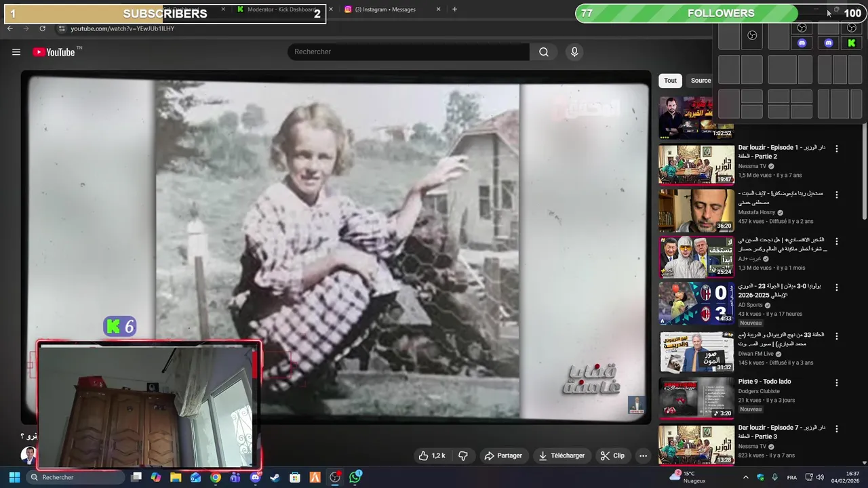Viewport: 868px width, 488px height.
Task: Open the site info icon in the address bar
Action: coord(62,28)
